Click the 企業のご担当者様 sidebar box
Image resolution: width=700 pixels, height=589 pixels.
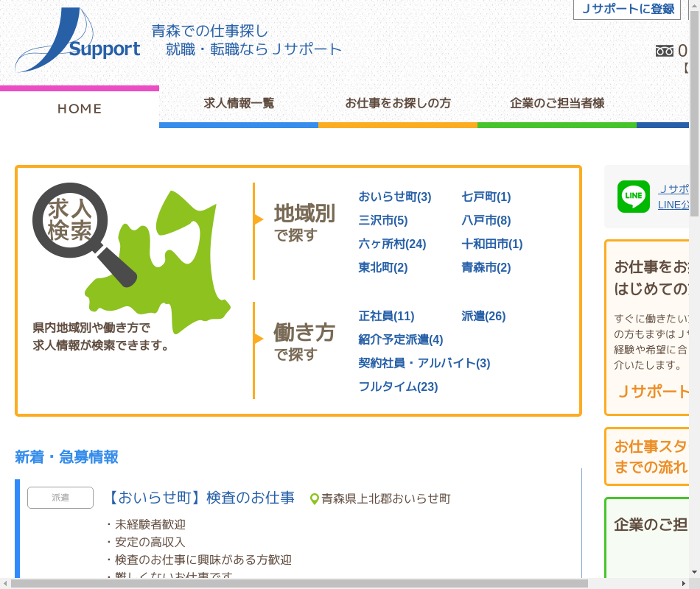pyautogui.click(x=648, y=537)
